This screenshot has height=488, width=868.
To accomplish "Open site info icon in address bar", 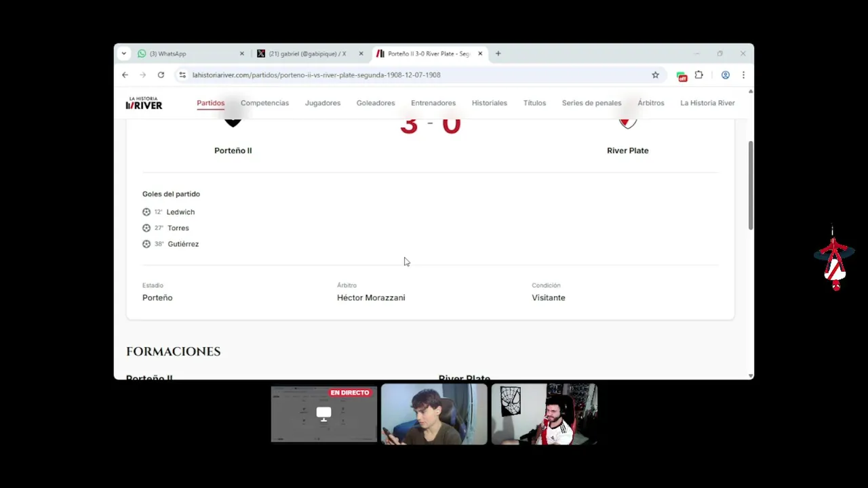I will pos(182,75).
